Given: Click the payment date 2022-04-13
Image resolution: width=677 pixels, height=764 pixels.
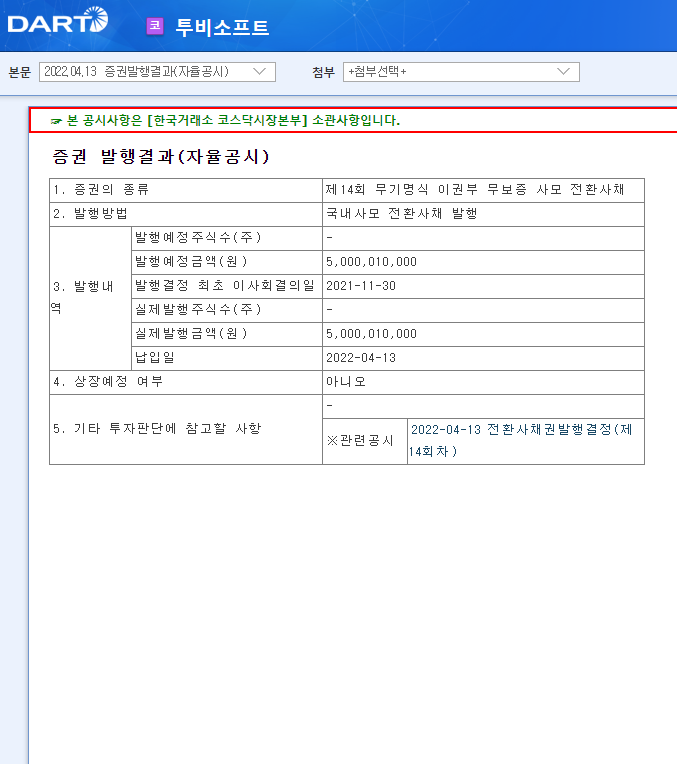Looking at the screenshot, I should point(361,358).
